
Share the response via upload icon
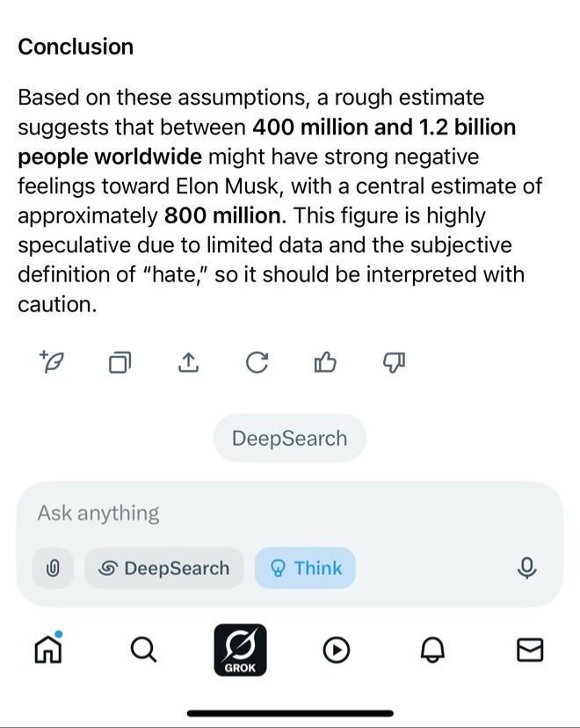188,362
